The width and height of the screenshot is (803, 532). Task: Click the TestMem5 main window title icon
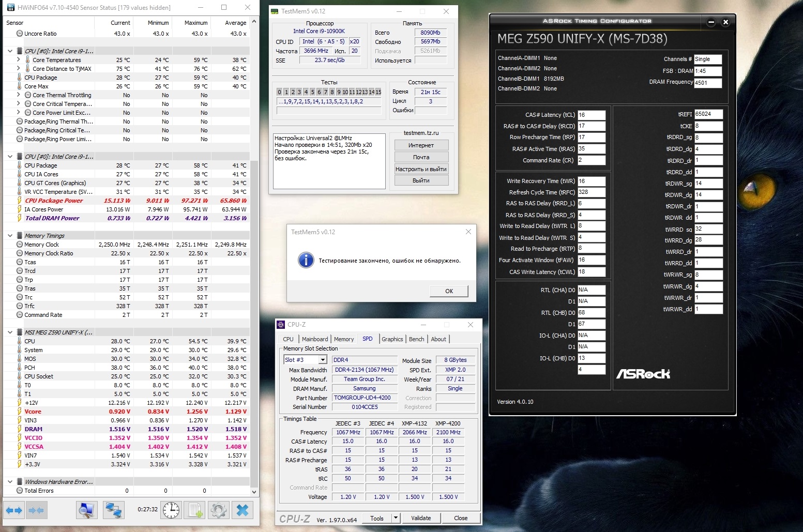click(276, 11)
